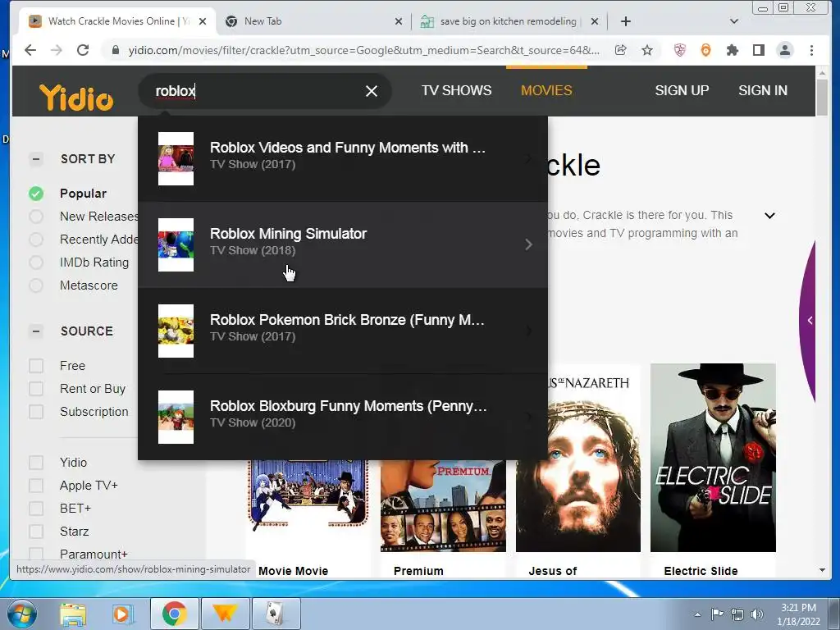Close the kitchen remodeling tab

click(x=594, y=21)
